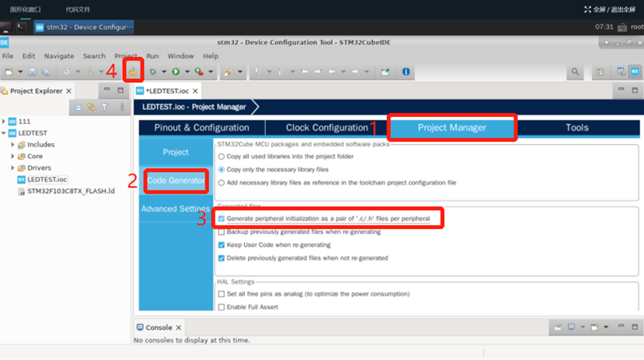Open the Open Console dropdown arrow
644x360 pixels.
[x=606, y=327]
